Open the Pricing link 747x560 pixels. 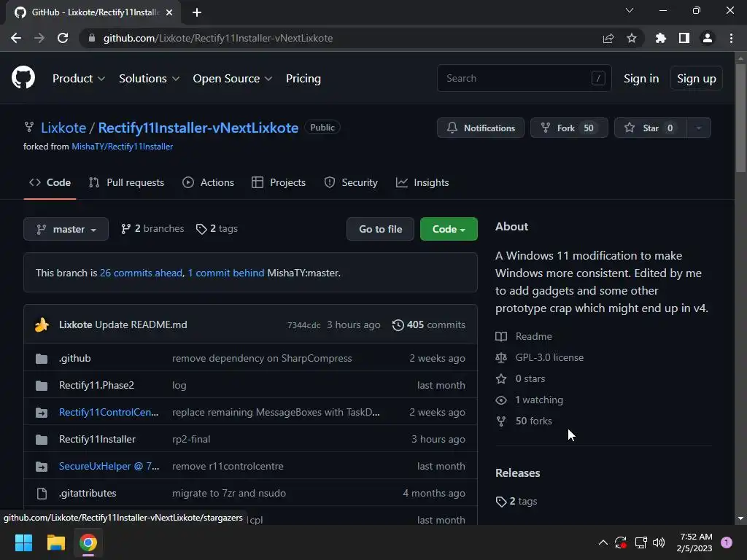(303, 79)
